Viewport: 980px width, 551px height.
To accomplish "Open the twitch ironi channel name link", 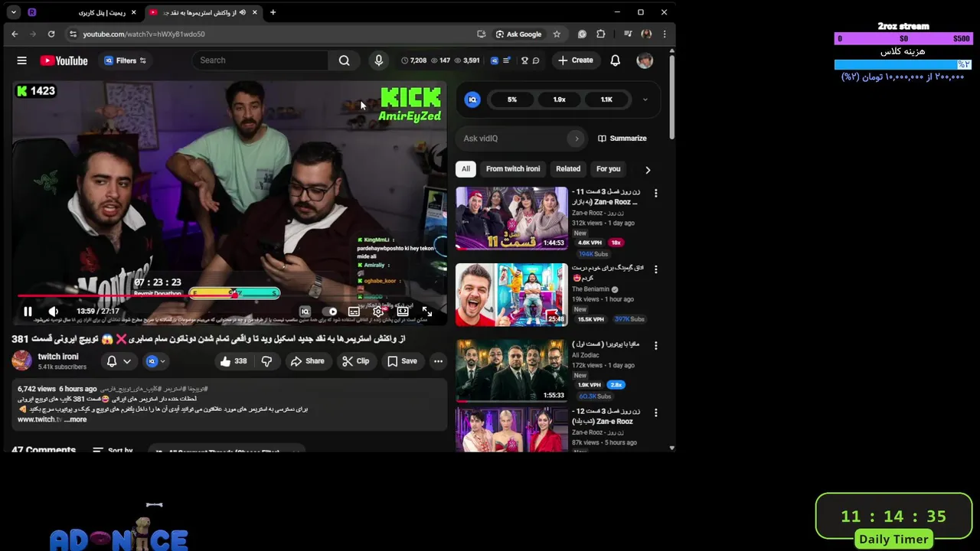I will 58,357.
